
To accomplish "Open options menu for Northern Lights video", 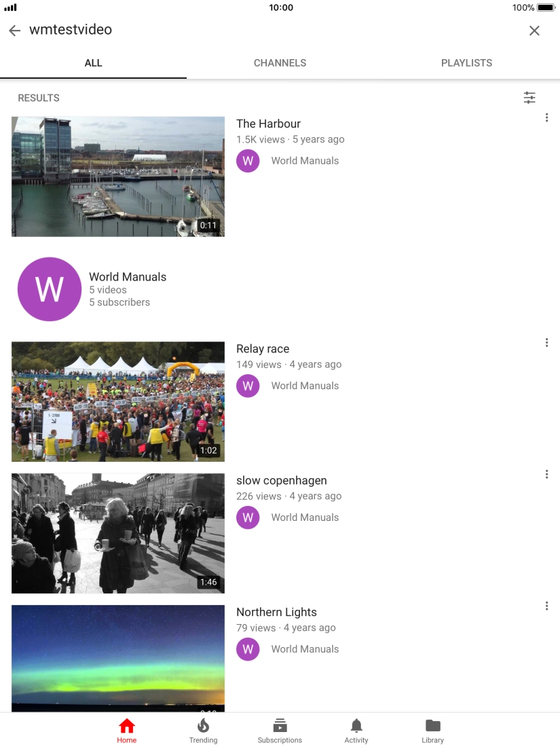I will pyautogui.click(x=546, y=605).
